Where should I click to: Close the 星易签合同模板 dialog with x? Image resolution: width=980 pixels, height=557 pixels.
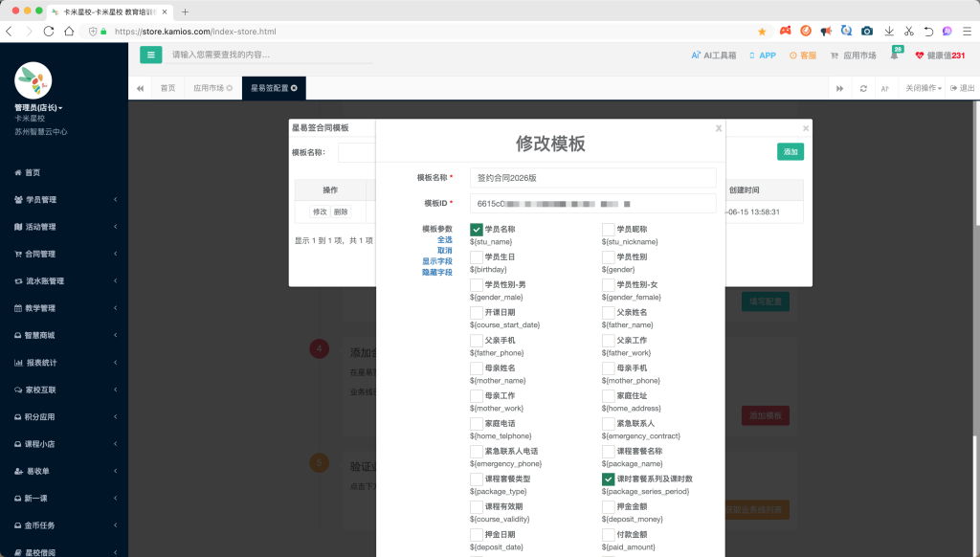point(806,128)
